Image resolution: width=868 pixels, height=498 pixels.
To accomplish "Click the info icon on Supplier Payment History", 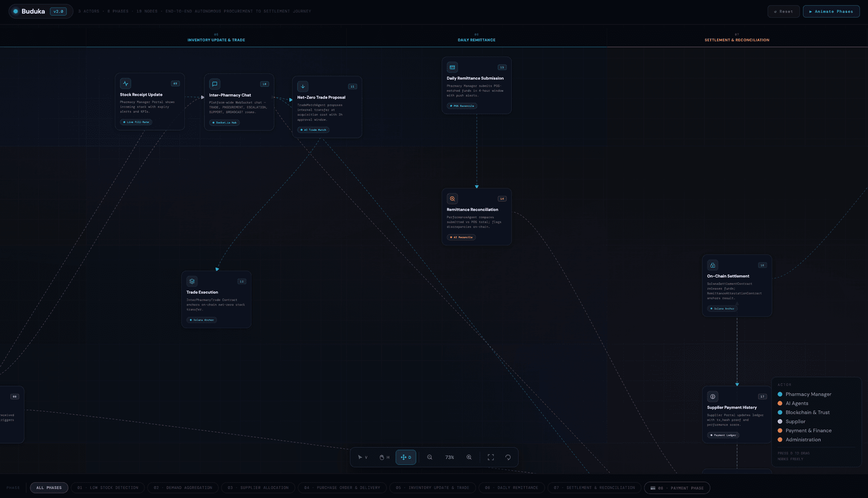I will click(712, 396).
